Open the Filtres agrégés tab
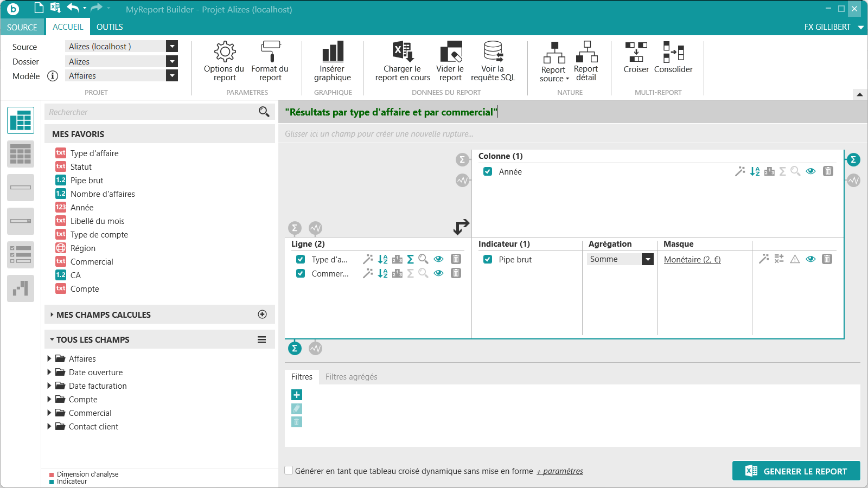This screenshot has height=488, width=868. (x=351, y=377)
